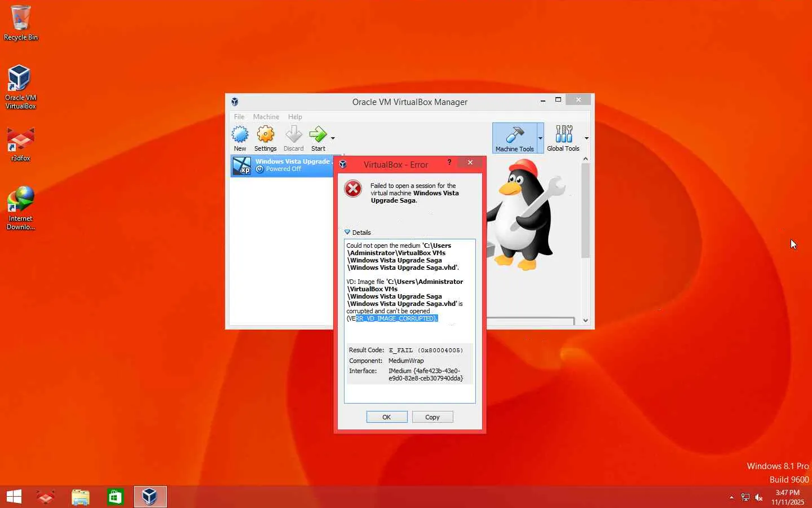
Task: Click the red error X icon
Action: pos(353,189)
